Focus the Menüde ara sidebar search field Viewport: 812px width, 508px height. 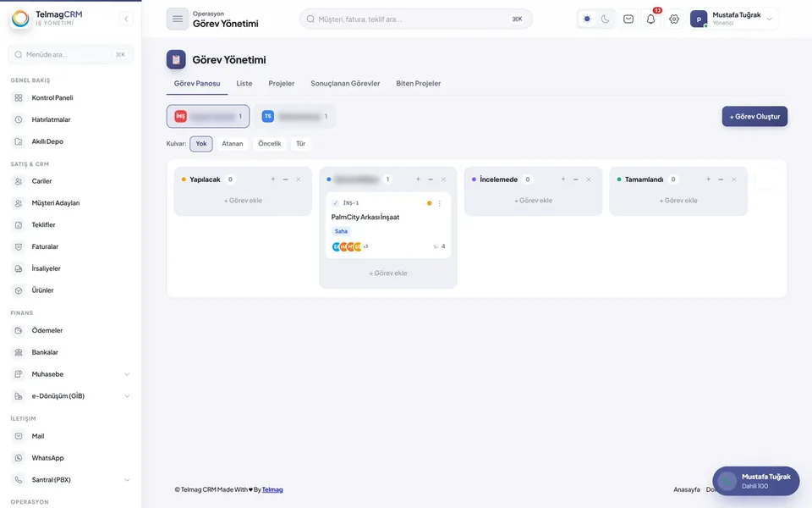pyautogui.click(x=71, y=54)
